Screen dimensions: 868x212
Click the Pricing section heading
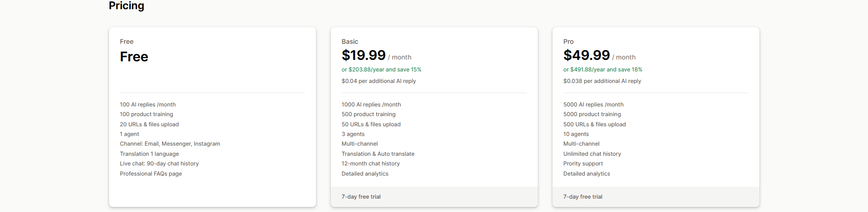(127, 6)
